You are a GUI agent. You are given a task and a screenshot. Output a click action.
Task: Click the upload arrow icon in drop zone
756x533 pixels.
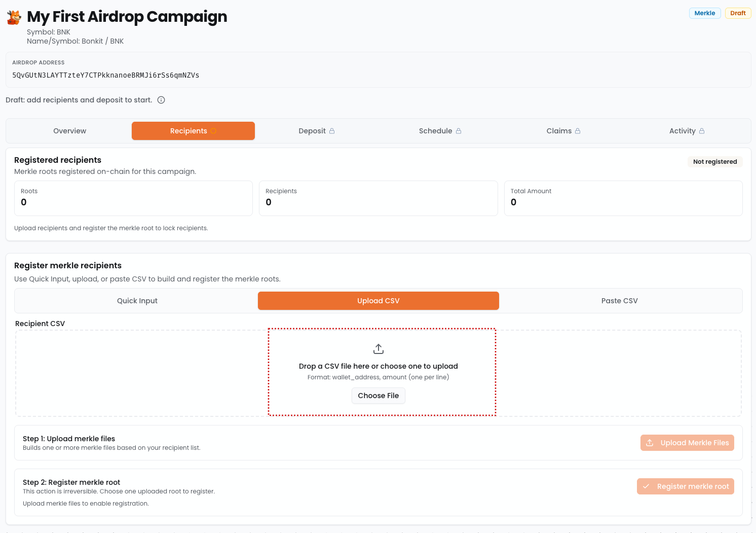tap(379, 349)
